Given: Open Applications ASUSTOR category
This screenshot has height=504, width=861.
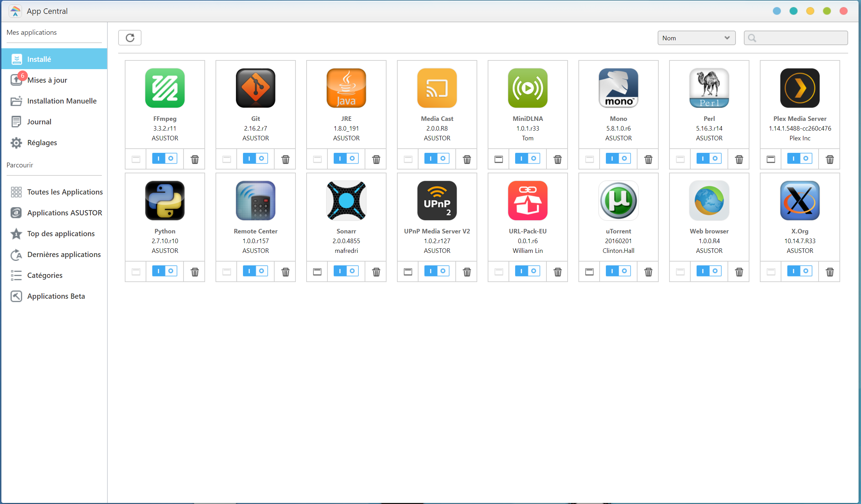Looking at the screenshot, I should coord(54,213).
